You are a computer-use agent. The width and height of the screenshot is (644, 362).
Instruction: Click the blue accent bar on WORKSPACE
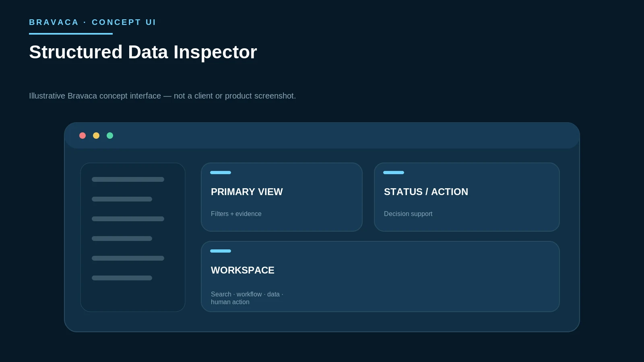pyautogui.click(x=221, y=251)
